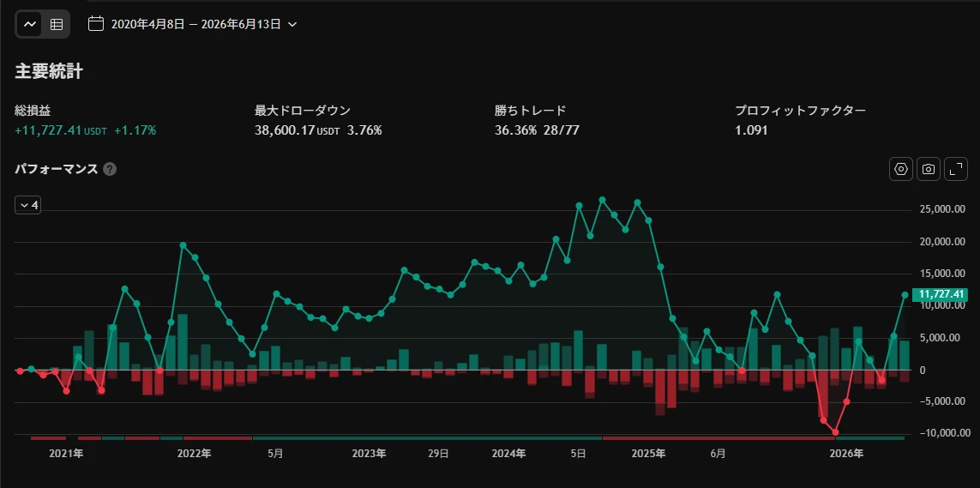The height and width of the screenshot is (488, 980).
Task: Click the 2025年 time axis label
Action: (648, 454)
